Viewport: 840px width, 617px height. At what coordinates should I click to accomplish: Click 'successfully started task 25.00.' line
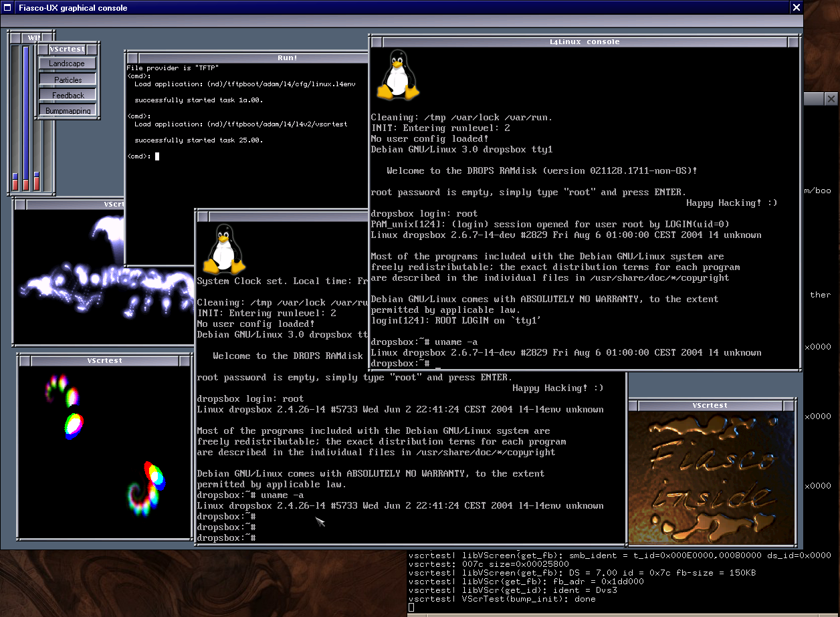click(199, 140)
